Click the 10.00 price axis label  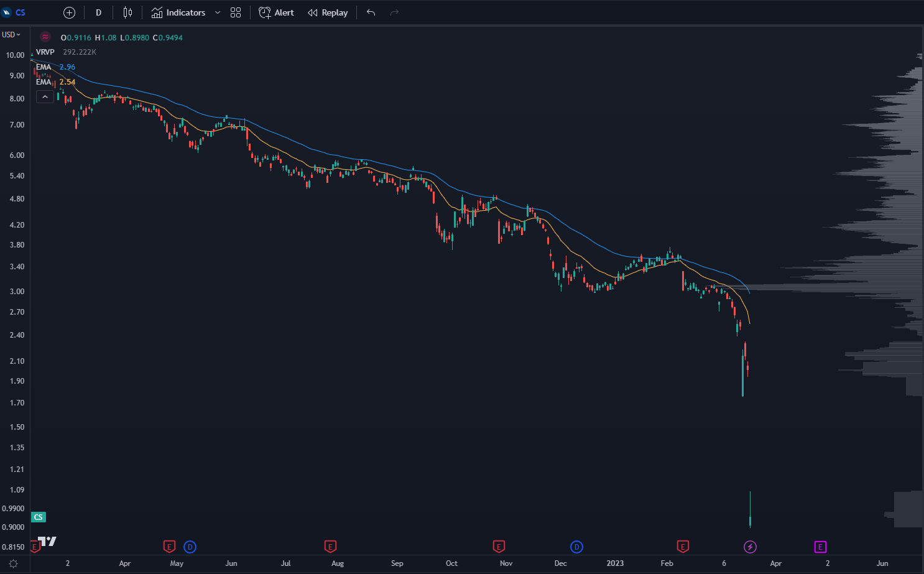pyautogui.click(x=16, y=55)
